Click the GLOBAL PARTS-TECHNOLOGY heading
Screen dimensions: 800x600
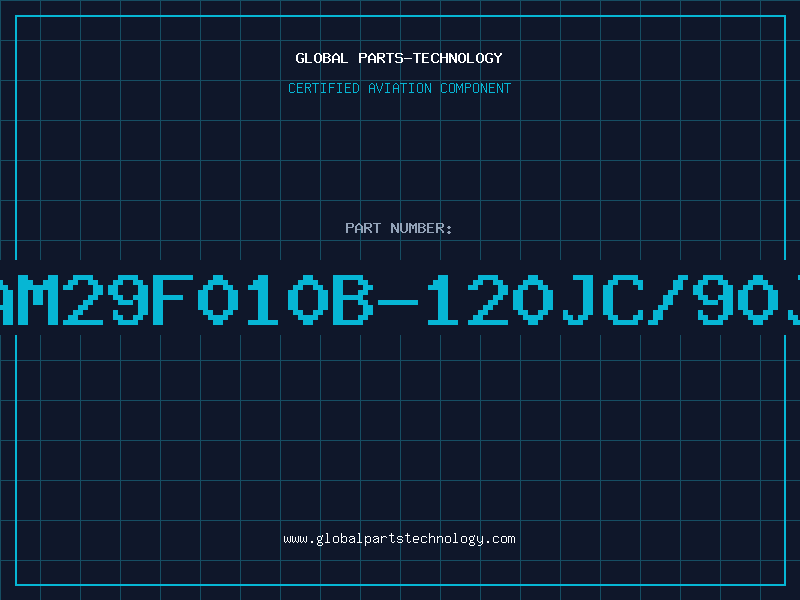(x=399, y=58)
